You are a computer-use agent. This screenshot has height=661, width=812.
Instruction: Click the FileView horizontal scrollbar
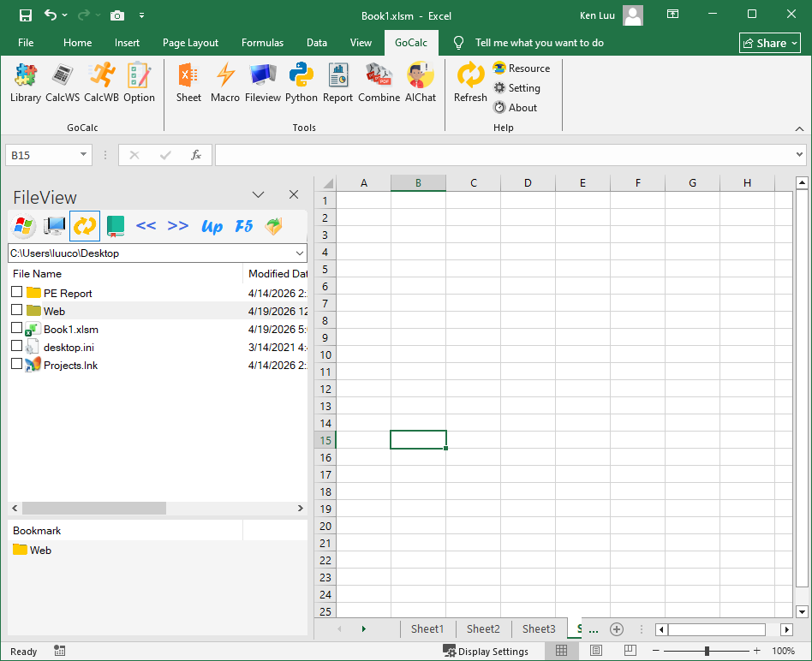pos(93,509)
